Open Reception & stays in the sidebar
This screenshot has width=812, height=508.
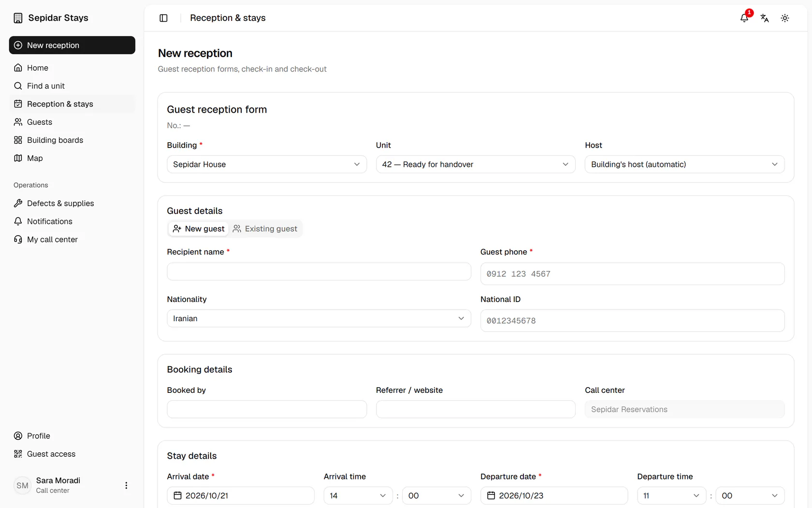coord(72,104)
